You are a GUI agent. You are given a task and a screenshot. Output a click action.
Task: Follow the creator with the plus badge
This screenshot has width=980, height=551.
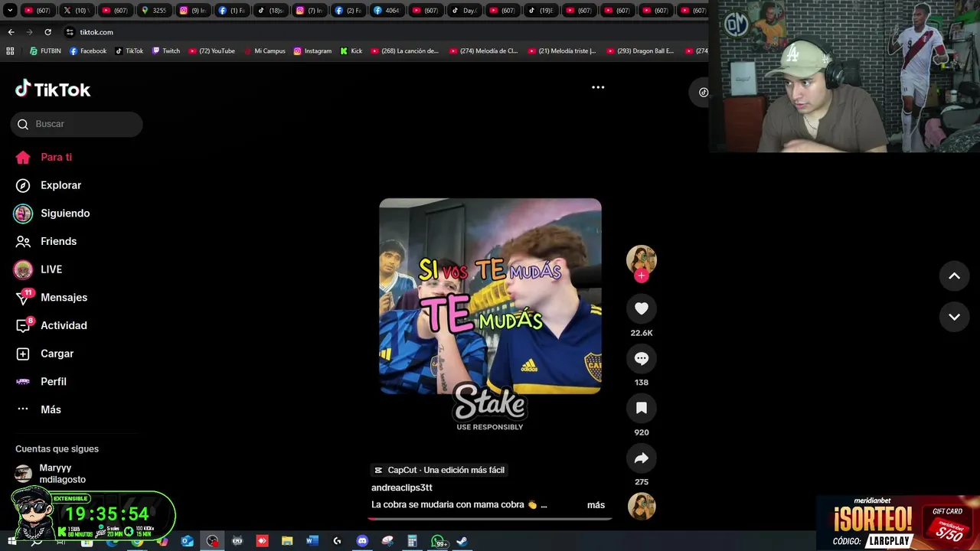[642, 275]
